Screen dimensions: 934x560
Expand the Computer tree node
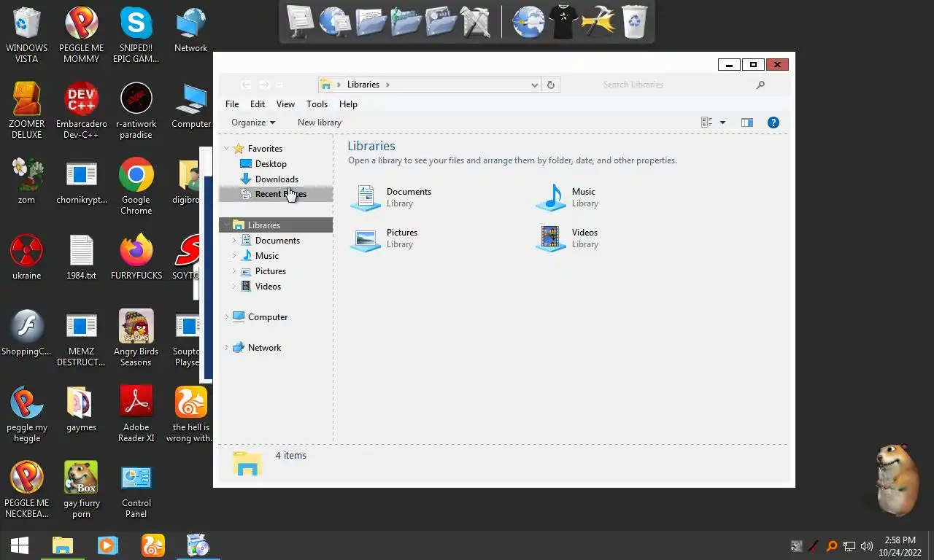(226, 317)
